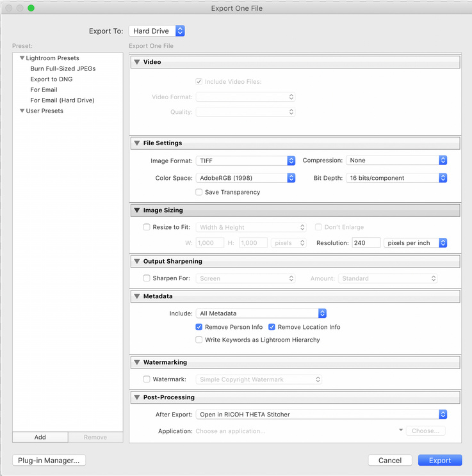
Task: Collapse the Image Sizing section
Action: click(137, 210)
